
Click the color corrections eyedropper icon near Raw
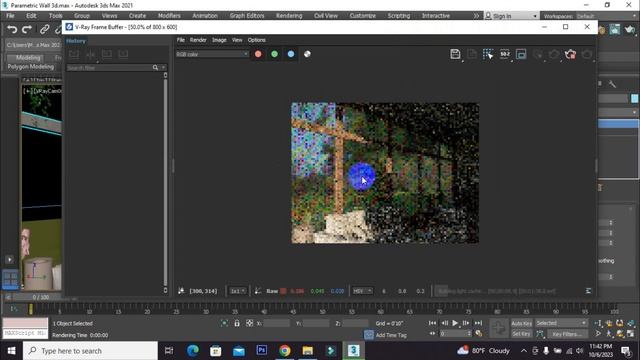point(258,291)
